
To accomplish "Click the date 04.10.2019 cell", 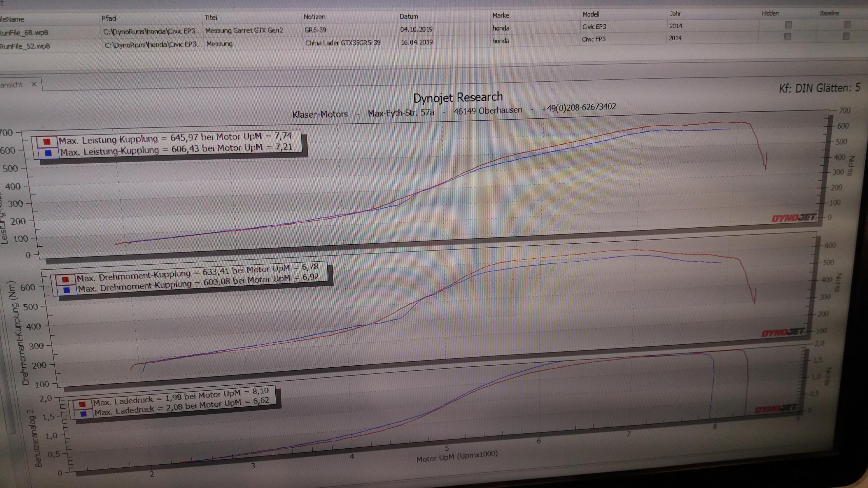I will 416,29.
